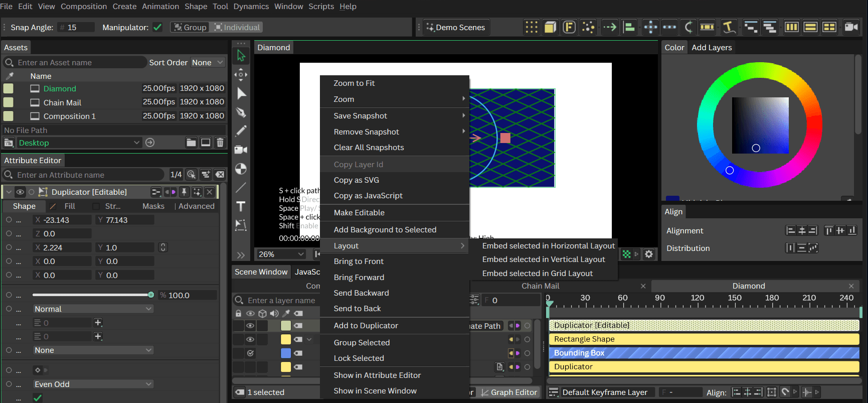Switch to the Add Layers tab
This screenshot has height=403, width=868.
(712, 47)
